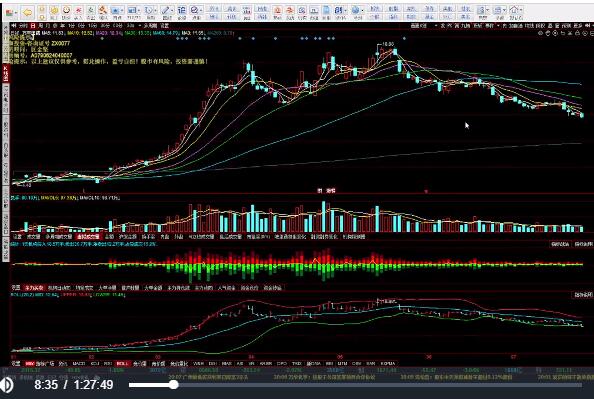594x399 pixels.
Task: Open dropdown arrow beside globe icon
Action: (362, 11)
